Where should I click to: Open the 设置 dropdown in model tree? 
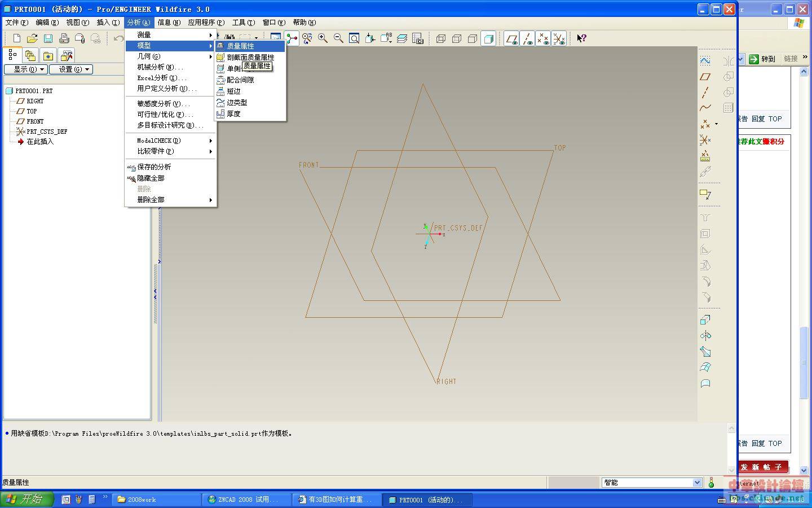(71, 69)
